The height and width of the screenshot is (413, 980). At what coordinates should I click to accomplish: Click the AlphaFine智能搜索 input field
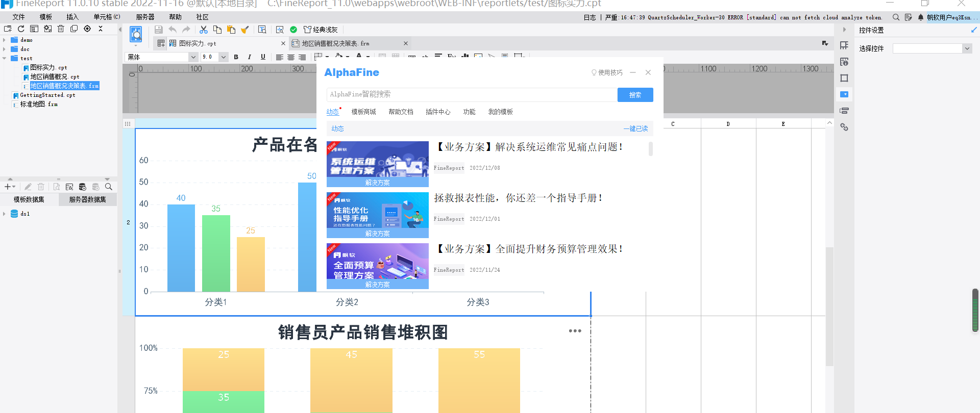tap(471, 94)
